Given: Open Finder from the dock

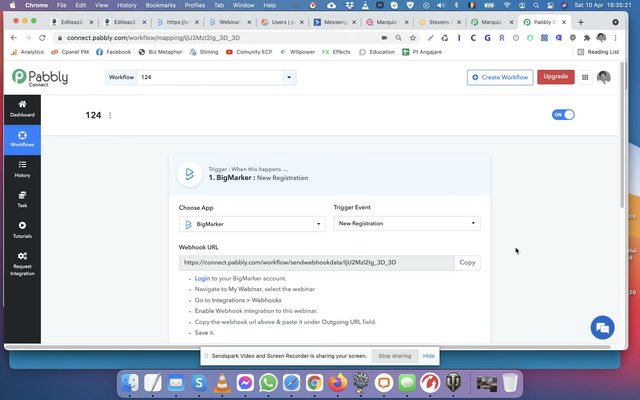Looking at the screenshot, I should click(129, 383).
